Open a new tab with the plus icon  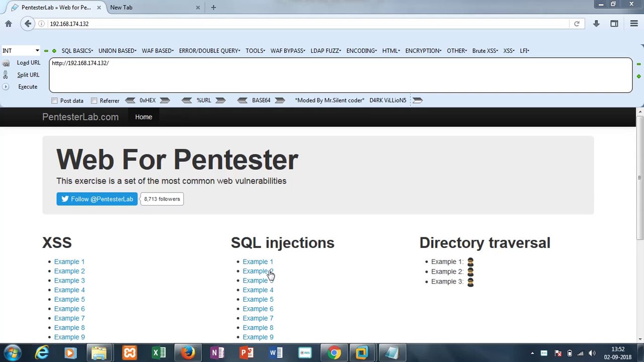213,8
